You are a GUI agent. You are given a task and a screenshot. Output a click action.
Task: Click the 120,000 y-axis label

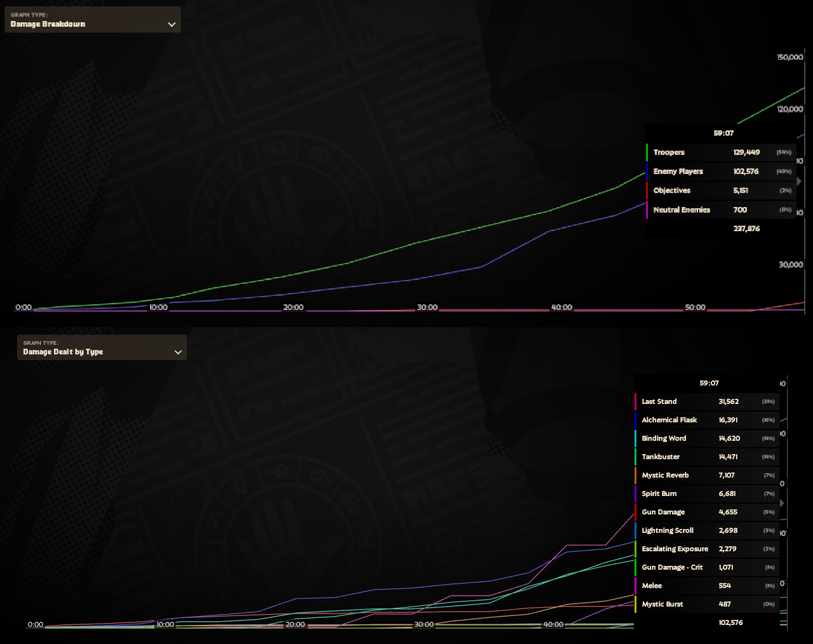coord(790,109)
